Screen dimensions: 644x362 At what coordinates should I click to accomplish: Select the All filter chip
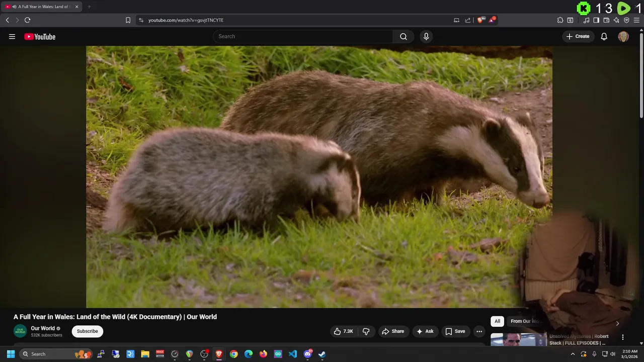point(497,321)
